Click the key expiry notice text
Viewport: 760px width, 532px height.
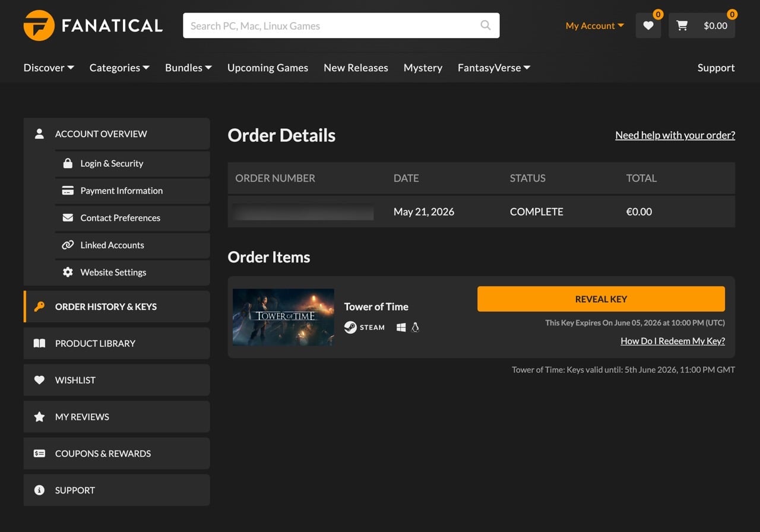(x=635, y=323)
